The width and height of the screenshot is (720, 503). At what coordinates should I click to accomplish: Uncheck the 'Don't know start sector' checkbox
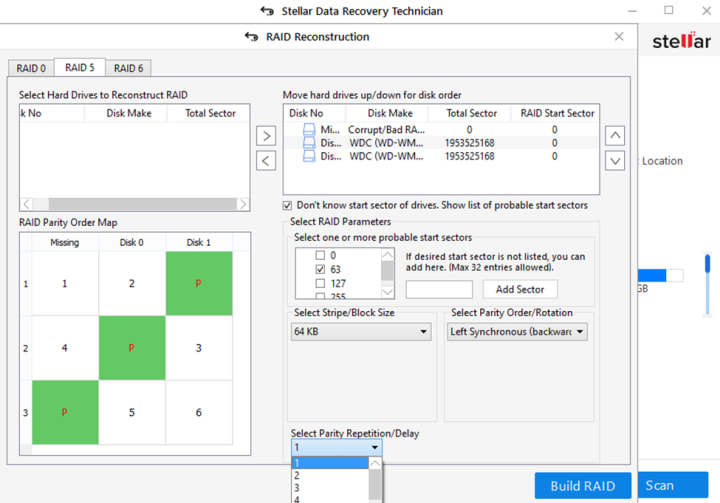point(287,205)
